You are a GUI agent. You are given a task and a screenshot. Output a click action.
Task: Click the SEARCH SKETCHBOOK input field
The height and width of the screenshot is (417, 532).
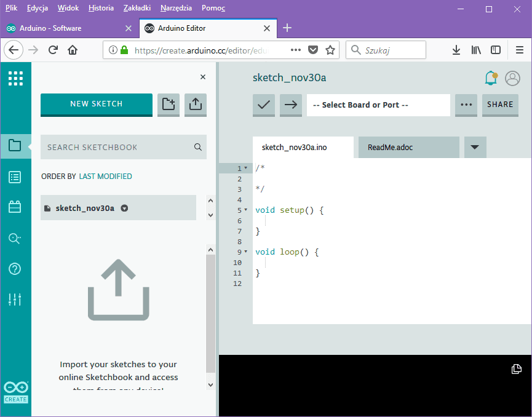(117, 148)
